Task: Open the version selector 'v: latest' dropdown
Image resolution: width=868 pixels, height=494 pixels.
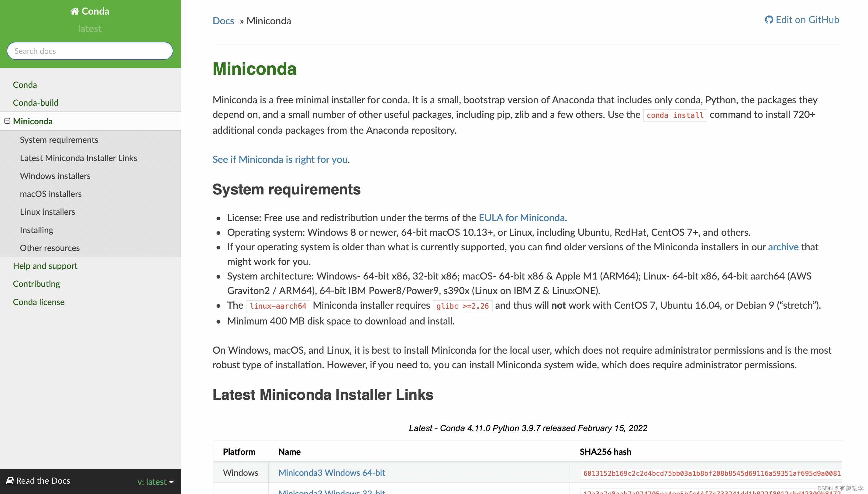Action: (152, 482)
